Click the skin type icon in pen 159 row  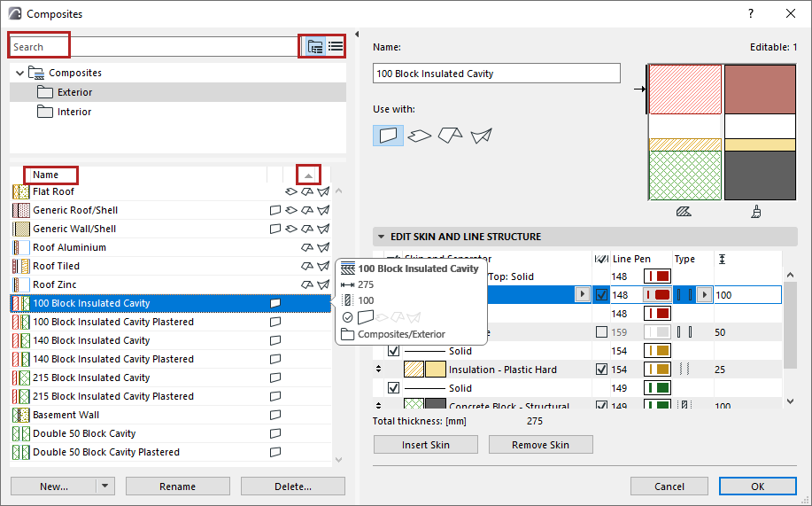[684, 331]
